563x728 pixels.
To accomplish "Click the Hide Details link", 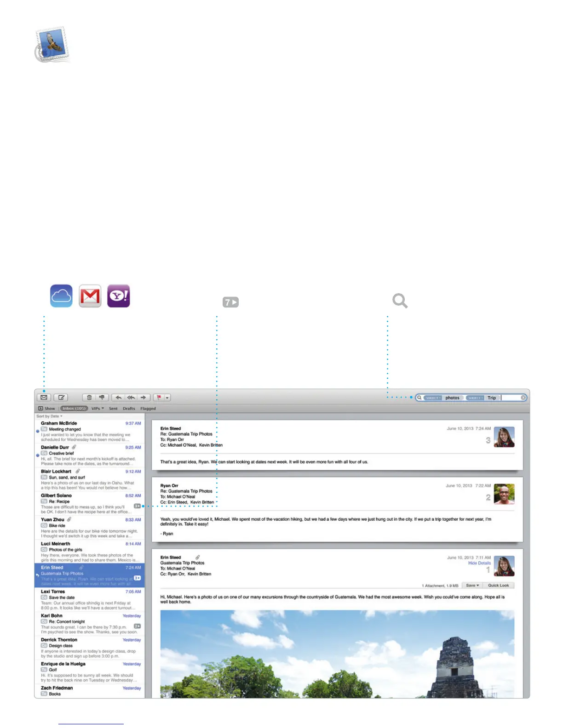I will coord(479,563).
